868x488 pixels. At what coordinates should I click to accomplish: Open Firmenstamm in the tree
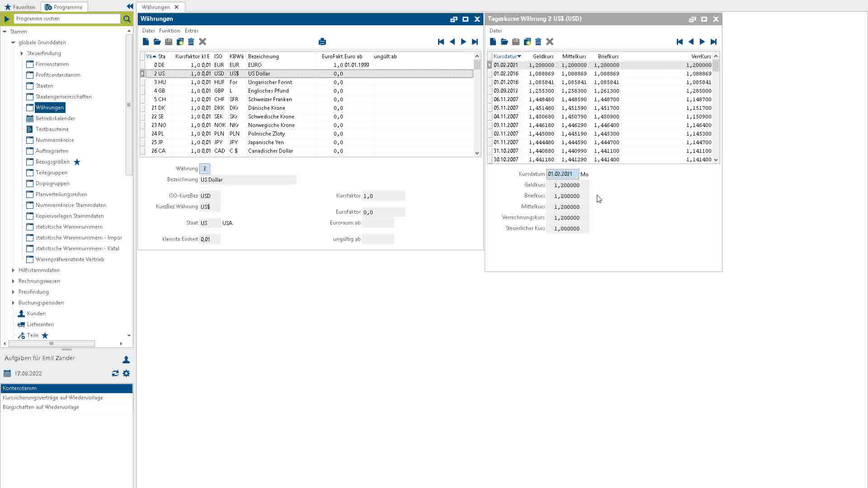click(x=52, y=64)
